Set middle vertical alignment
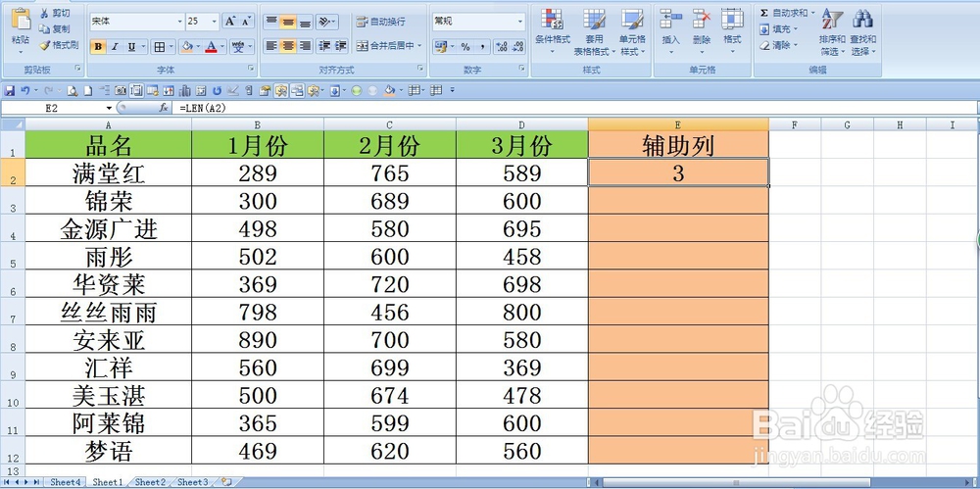980x489 pixels. pyautogui.click(x=287, y=22)
